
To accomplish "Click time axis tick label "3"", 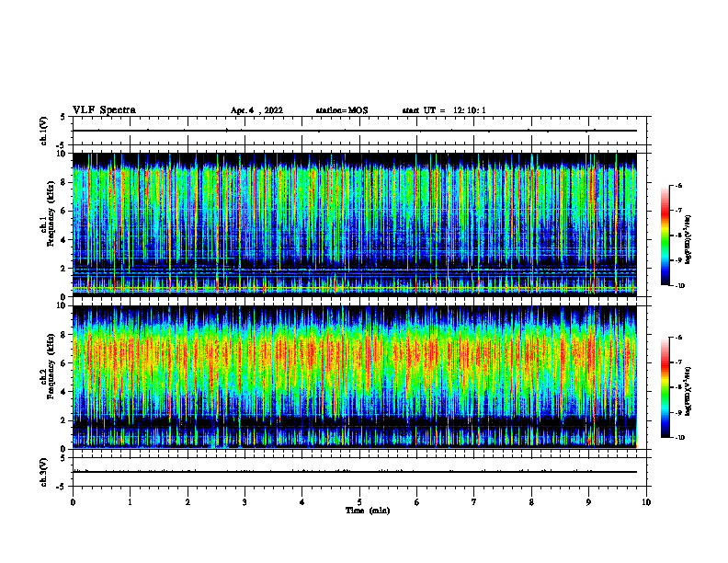I will click(245, 502).
